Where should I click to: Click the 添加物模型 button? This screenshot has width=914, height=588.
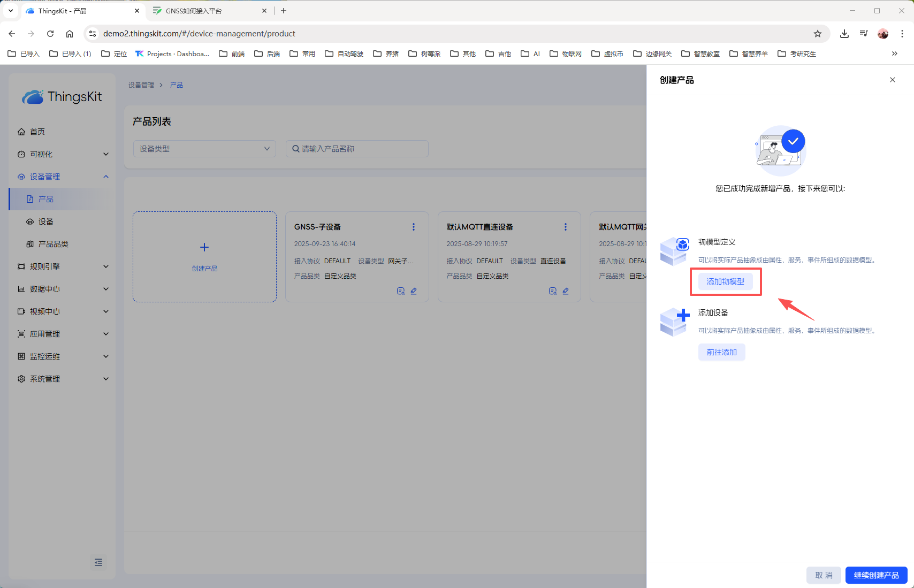(725, 281)
